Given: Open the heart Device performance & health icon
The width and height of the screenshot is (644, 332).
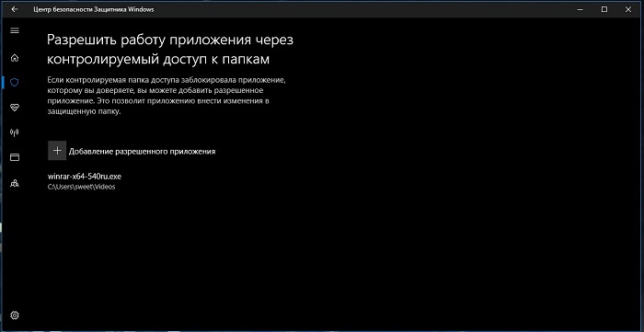Looking at the screenshot, I should (x=15, y=108).
